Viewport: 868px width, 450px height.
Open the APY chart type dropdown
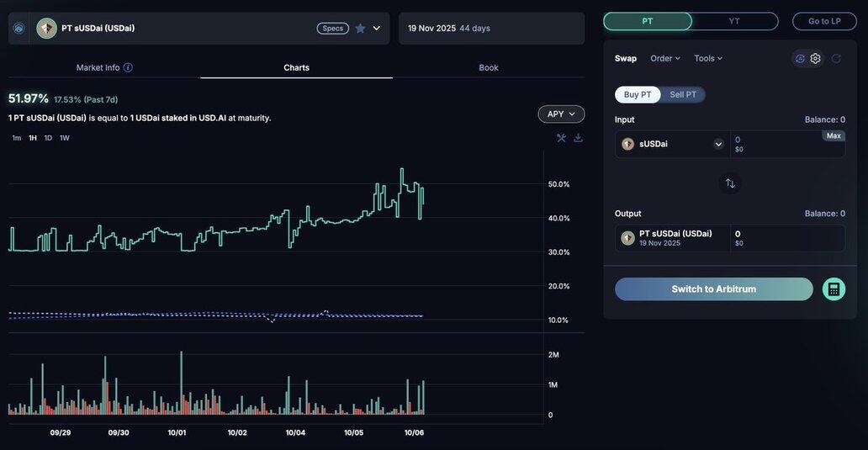pyautogui.click(x=561, y=114)
